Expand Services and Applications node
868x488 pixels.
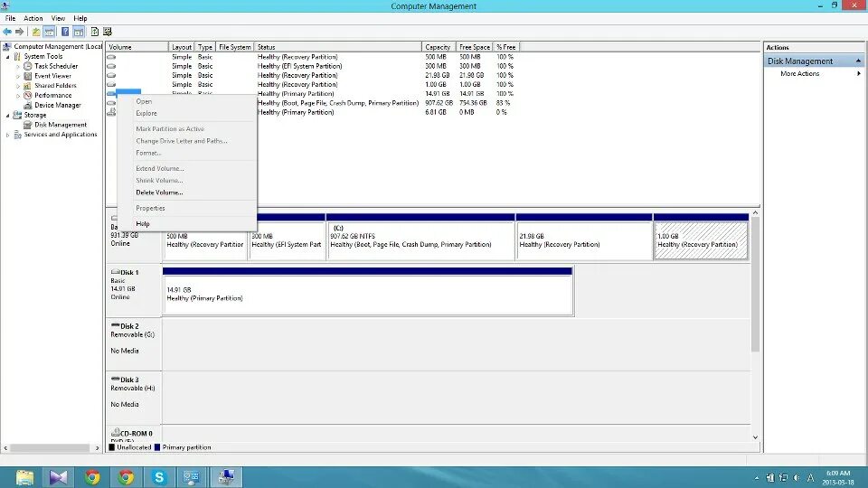click(x=8, y=135)
